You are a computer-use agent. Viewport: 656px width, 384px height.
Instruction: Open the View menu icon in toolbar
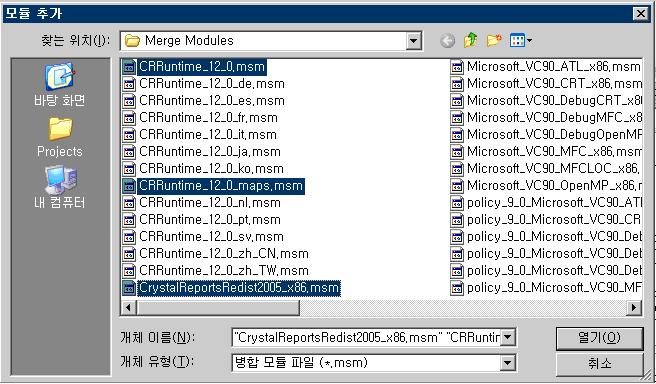tap(520, 41)
